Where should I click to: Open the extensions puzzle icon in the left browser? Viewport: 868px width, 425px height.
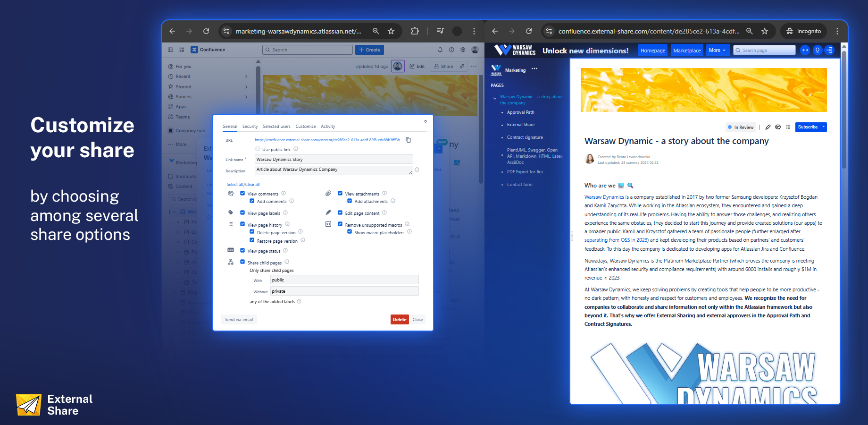(415, 31)
